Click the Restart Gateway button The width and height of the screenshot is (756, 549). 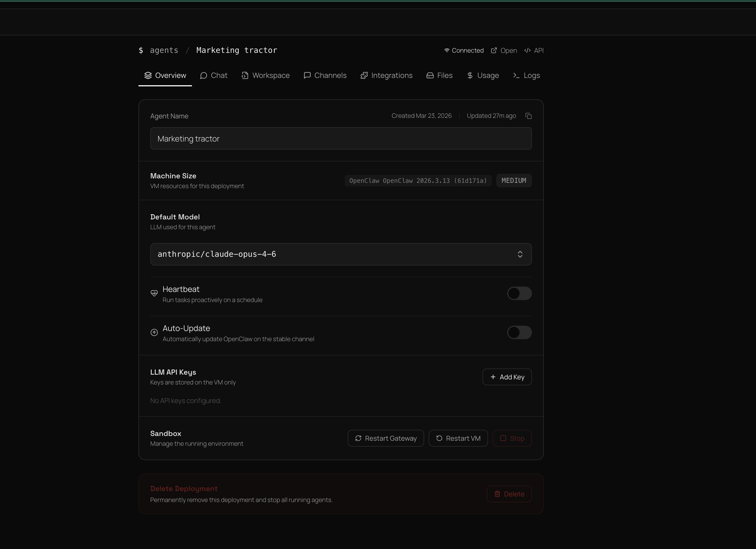(x=385, y=438)
